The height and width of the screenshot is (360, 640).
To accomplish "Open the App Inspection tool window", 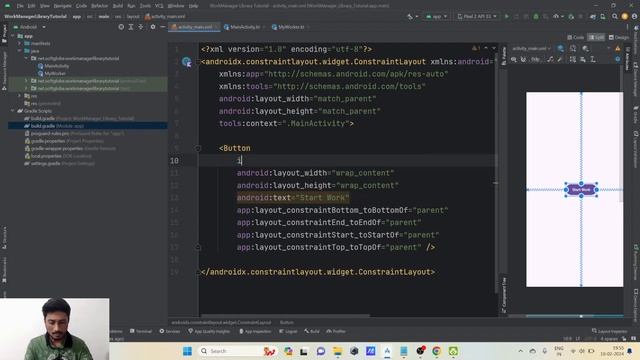I will click(x=255, y=331).
